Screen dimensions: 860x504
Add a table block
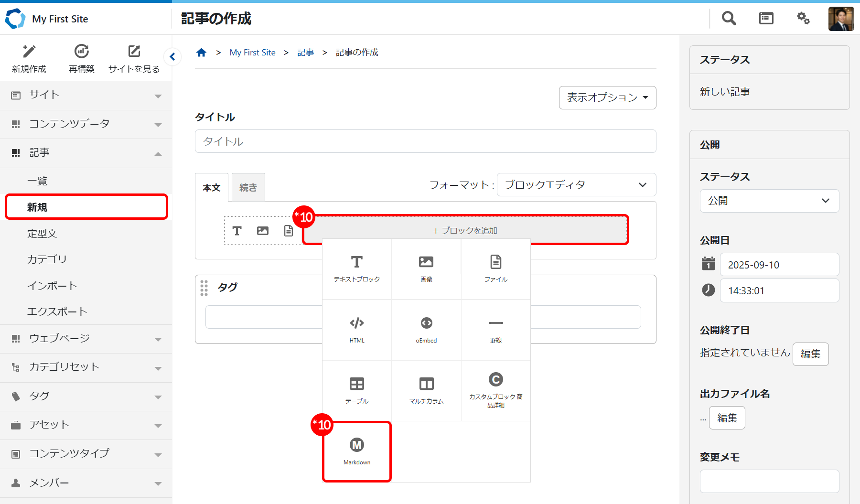tap(357, 390)
